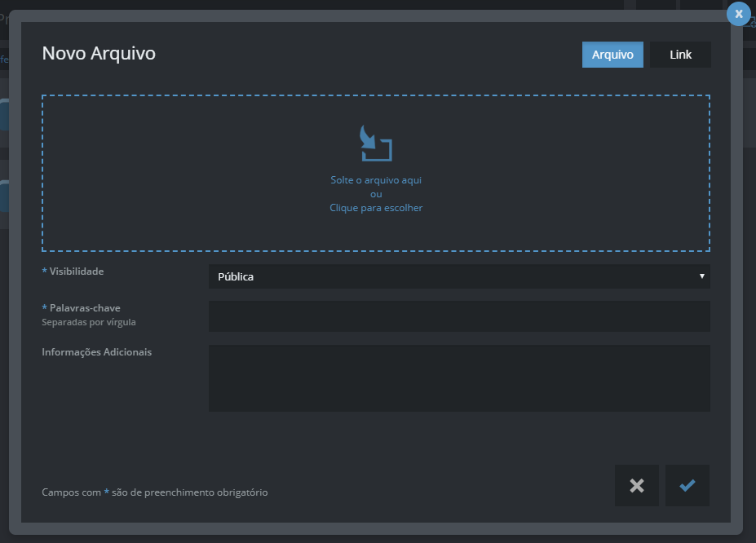This screenshot has height=543, width=756.
Task: Click 'Clique para escolher' to browse files
Action: click(x=376, y=208)
